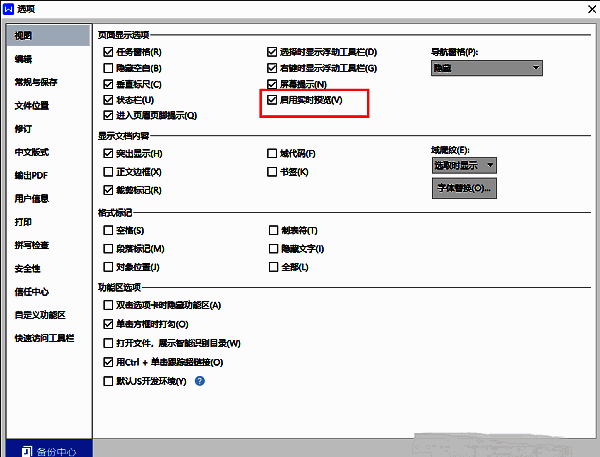Toggle the 突出显示(H) checkbox

(x=108, y=153)
